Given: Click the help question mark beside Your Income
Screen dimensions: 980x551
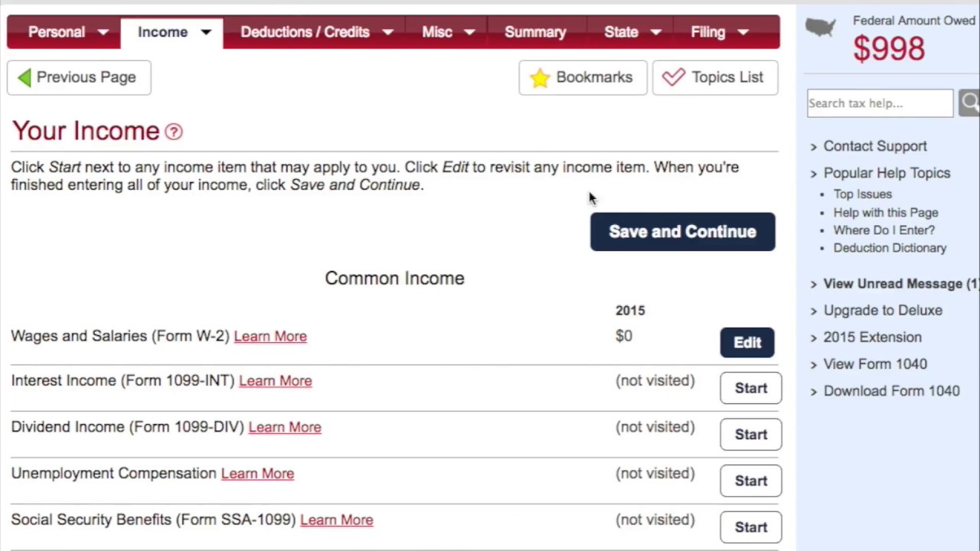Looking at the screenshot, I should [174, 132].
